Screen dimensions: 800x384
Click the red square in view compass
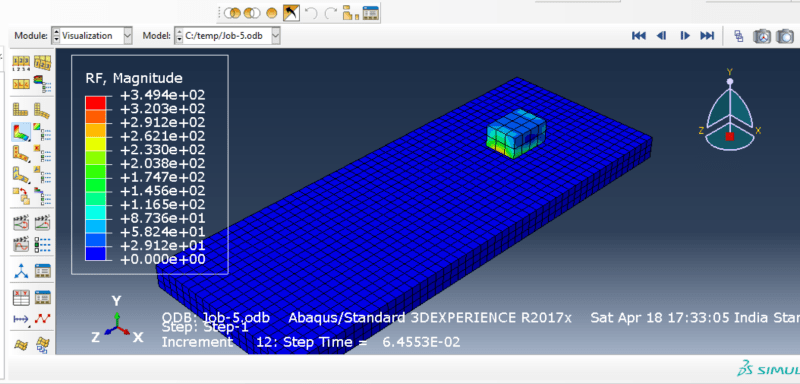[730, 136]
